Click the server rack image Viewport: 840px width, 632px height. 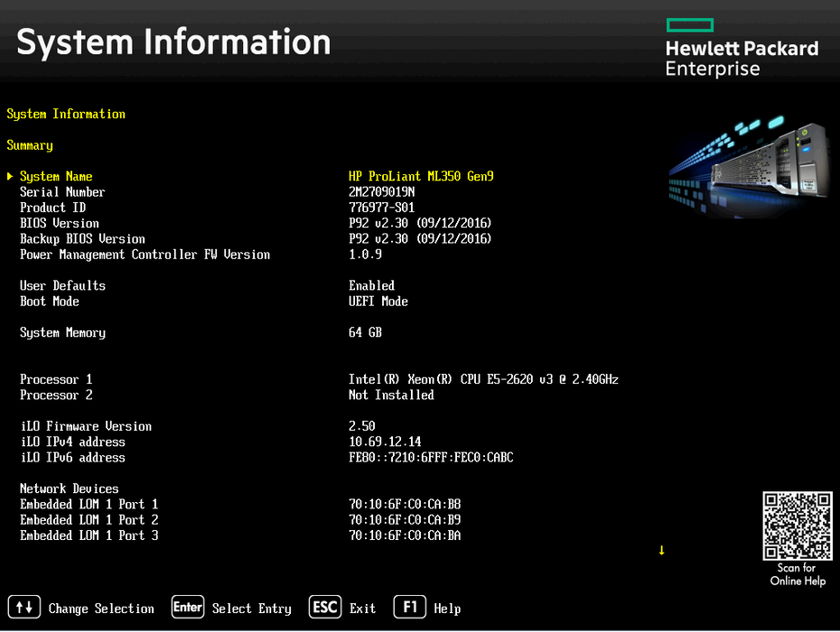coord(749,166)
